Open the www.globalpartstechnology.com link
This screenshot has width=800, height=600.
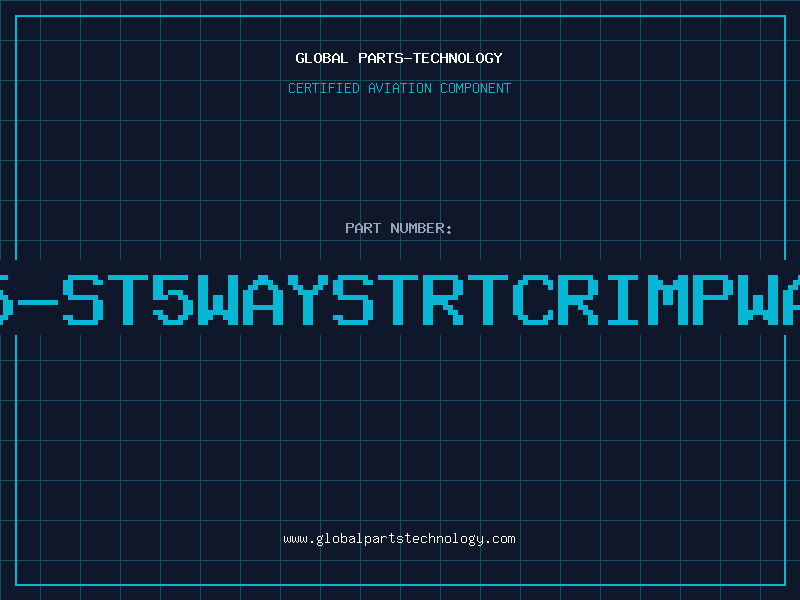point(399,539)
